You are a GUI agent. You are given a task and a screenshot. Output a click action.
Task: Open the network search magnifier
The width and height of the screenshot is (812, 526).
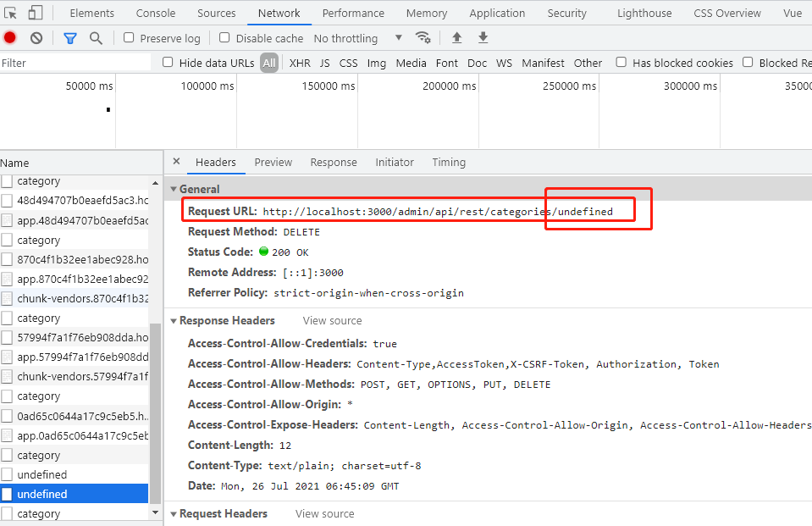click(96, 38)
